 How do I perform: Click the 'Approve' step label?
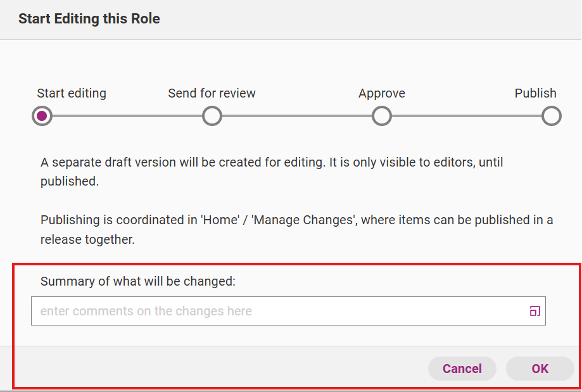click(382, 93)
